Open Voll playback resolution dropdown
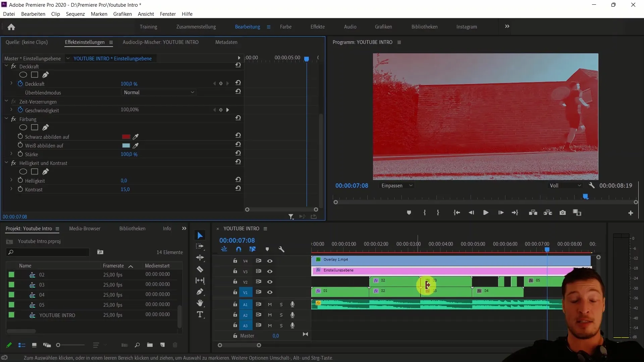Screen dimensions: 644x362 pyautogui.click(x=565, y=185)
